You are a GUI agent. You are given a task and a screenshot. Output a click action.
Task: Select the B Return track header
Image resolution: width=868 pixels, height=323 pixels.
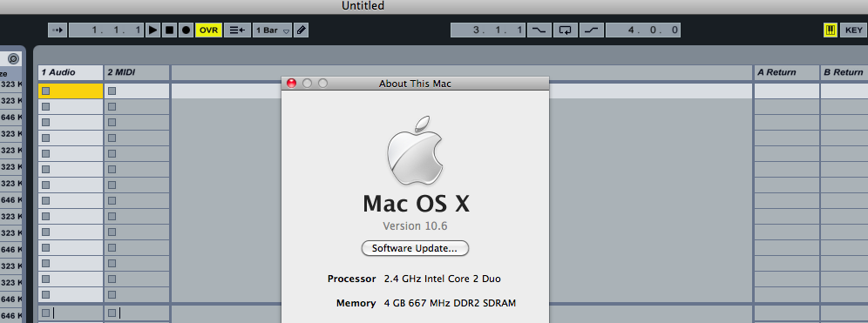[844, 72]
